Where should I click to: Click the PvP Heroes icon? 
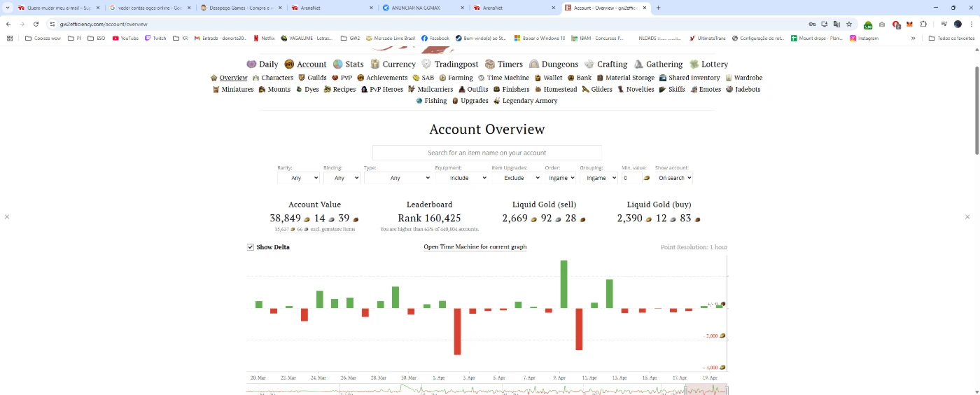(364, 89)
